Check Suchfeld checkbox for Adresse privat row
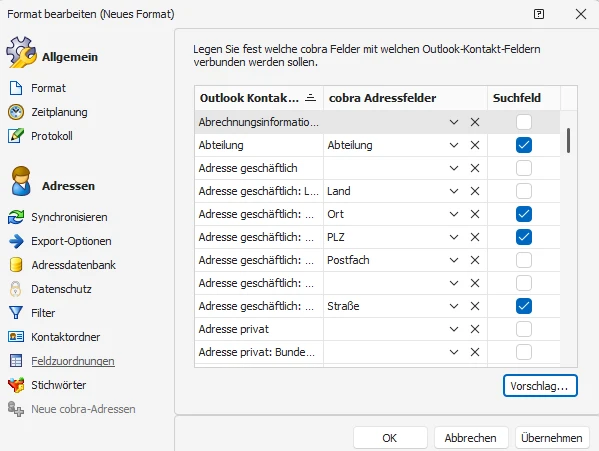Screen dimensions: 599x451 [x=524, y=329]
